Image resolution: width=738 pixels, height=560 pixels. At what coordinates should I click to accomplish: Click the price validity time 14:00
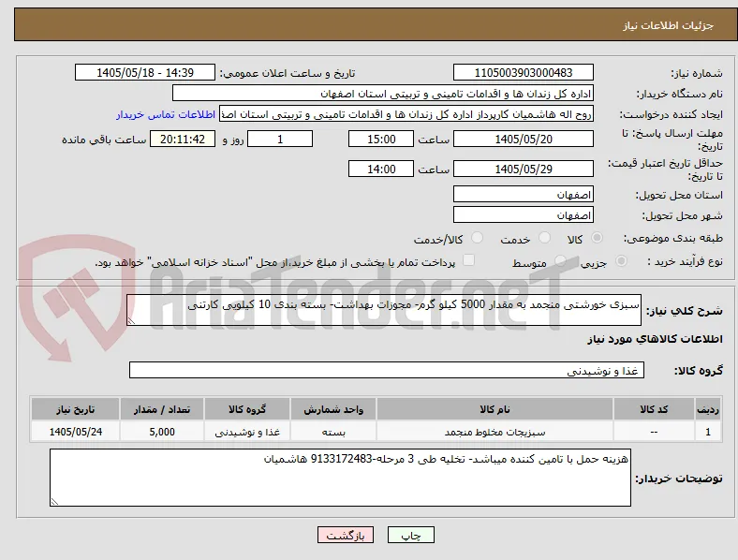pos(381,169)
